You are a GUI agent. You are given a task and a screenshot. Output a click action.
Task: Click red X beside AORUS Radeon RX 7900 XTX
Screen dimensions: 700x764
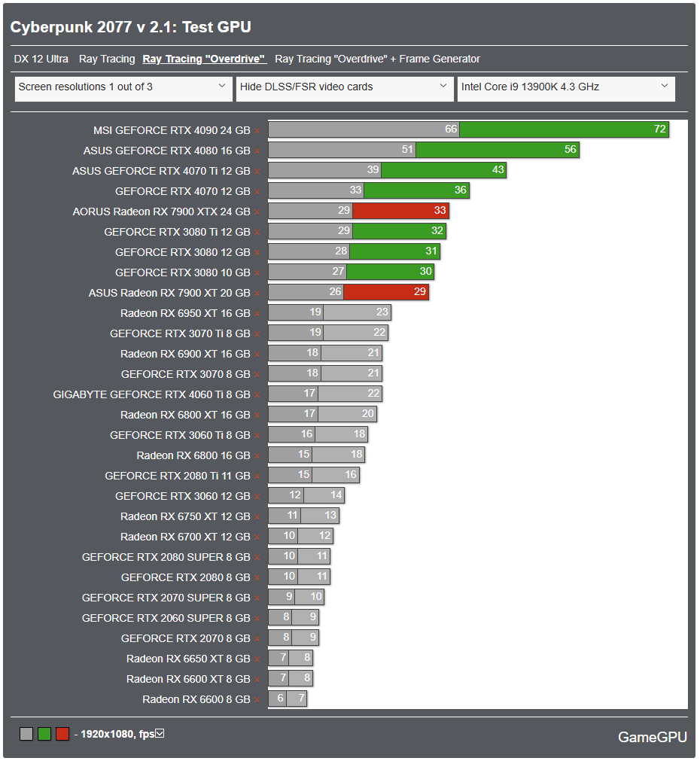click(x=257, y=212)
